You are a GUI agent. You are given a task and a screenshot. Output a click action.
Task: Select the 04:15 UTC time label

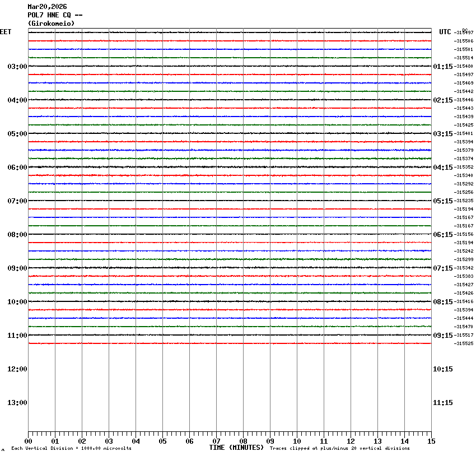(x=442, y=167)
